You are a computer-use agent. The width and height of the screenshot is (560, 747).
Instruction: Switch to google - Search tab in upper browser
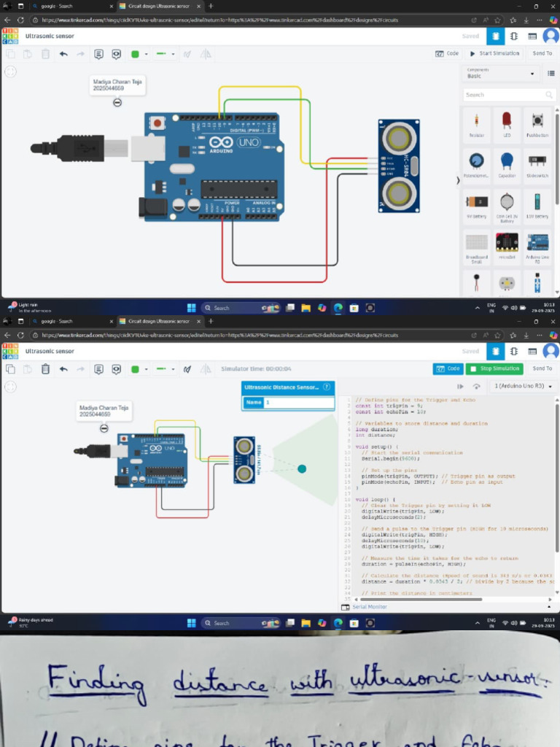coord(69,6)
